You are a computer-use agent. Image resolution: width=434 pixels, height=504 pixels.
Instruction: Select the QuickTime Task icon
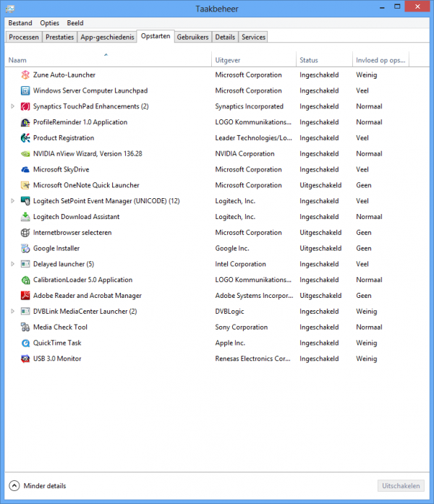point(25,343)
